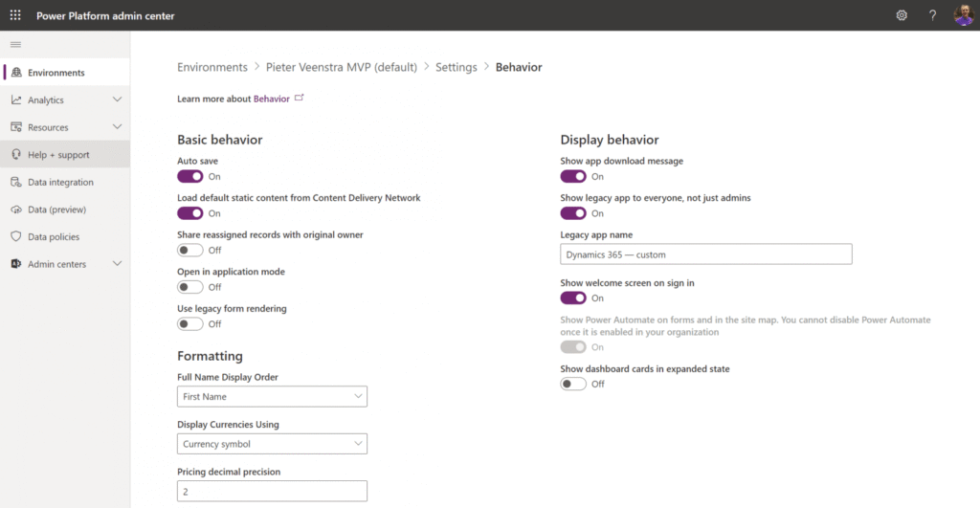Toggle Show welcome screen on sign in
Image resolution: width=980 pixels, height=508 pixels.
[x=573, y=298]
